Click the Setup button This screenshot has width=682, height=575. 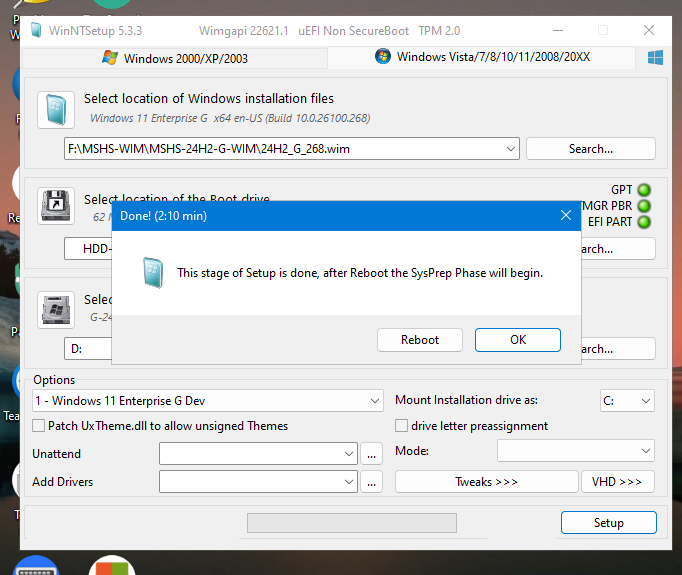(608, 522)
